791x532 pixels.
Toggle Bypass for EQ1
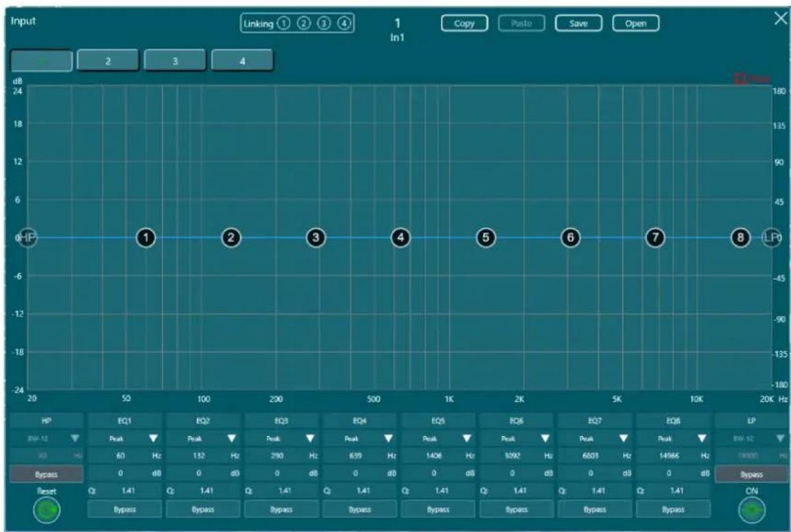click(125, 509)
